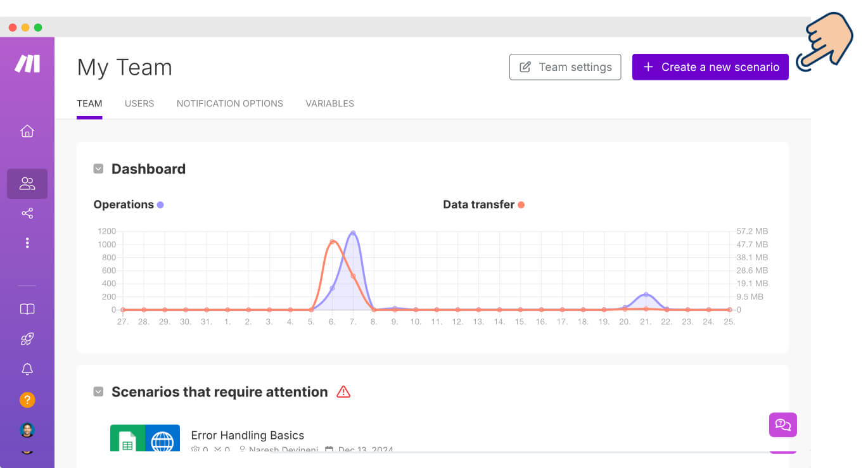Click the Operations legend color dot
Viewport: 868px width, 468px height.
click(x=160, y=205)
